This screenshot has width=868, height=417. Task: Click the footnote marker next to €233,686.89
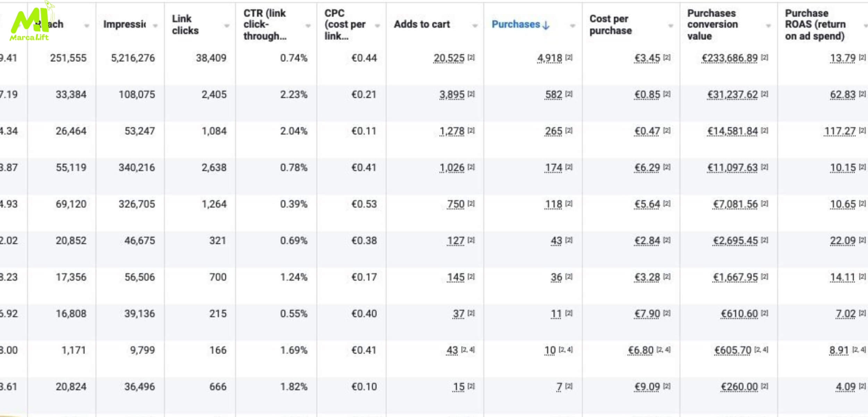(764, 57)
